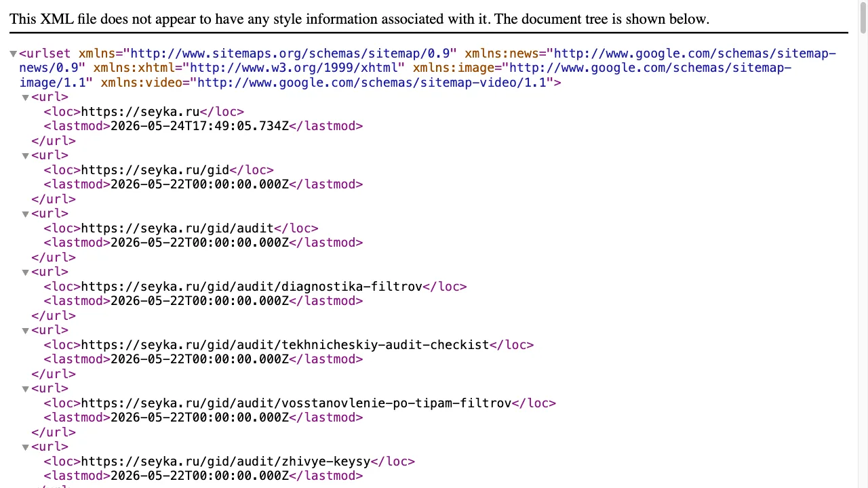Click the vertical scrollbar thumb
The width and height of the screenshot is (868, 488).
[x=863, y=17]
